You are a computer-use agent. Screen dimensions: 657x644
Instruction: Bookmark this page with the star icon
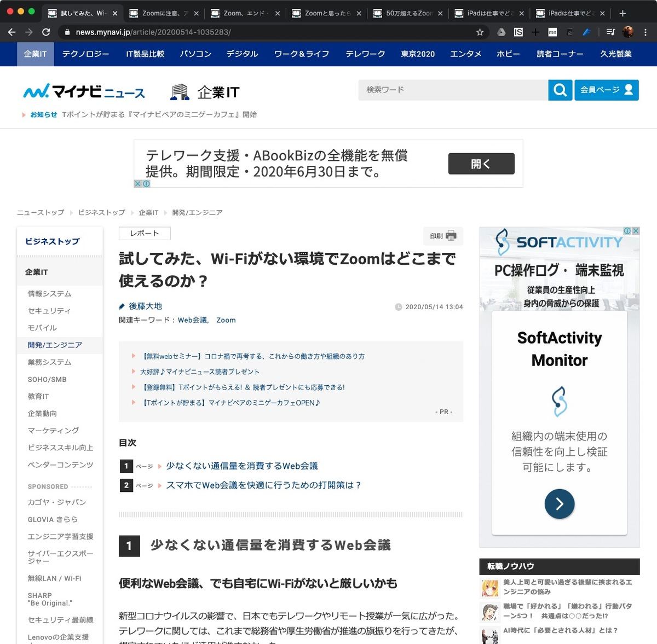[x=480, y=32]
